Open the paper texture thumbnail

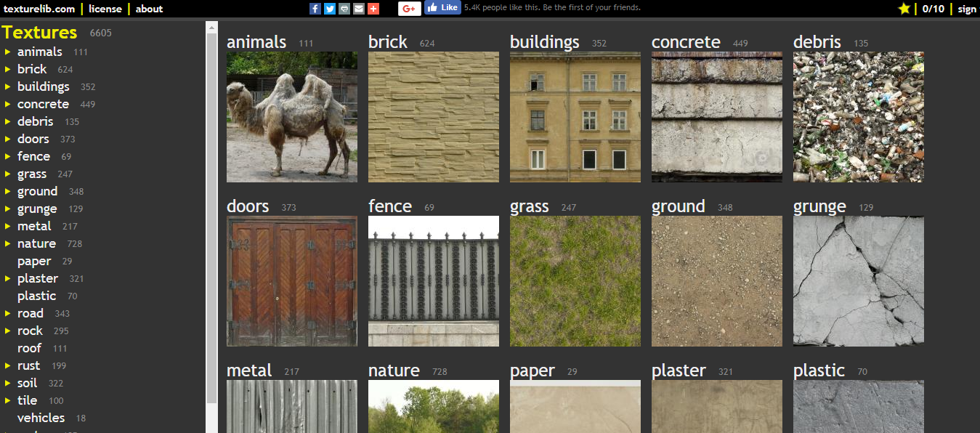[x=575, y=406]
